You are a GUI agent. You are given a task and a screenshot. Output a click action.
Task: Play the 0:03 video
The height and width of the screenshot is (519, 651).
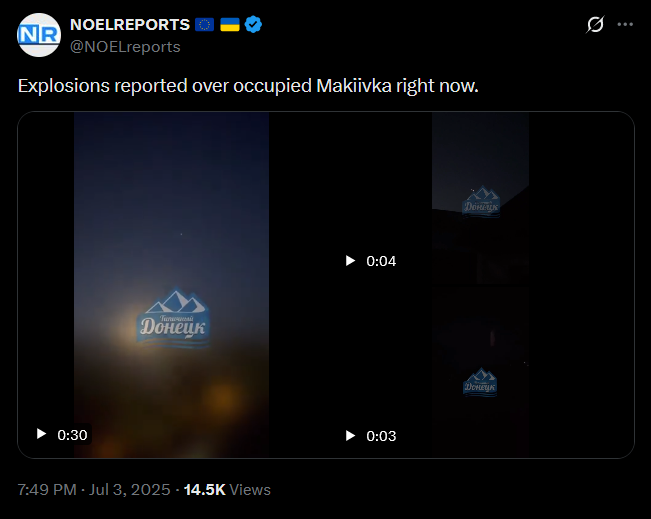pos(350,436)
